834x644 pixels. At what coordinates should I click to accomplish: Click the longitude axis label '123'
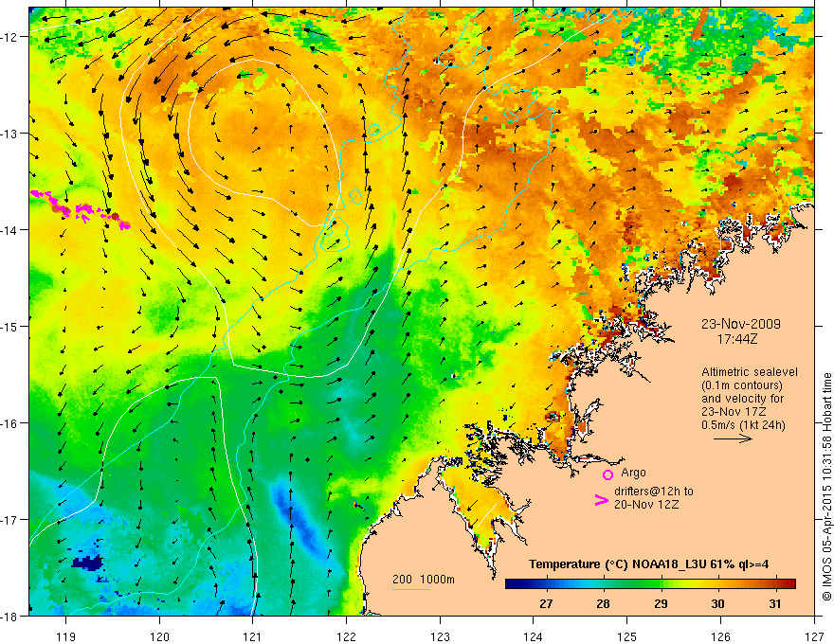[440, 636]
